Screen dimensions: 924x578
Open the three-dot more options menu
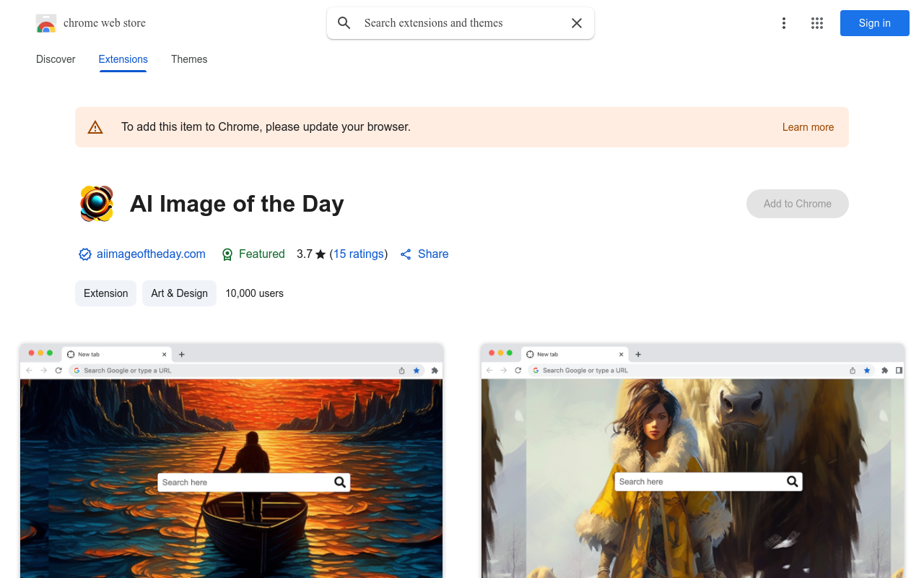(783, 23)
